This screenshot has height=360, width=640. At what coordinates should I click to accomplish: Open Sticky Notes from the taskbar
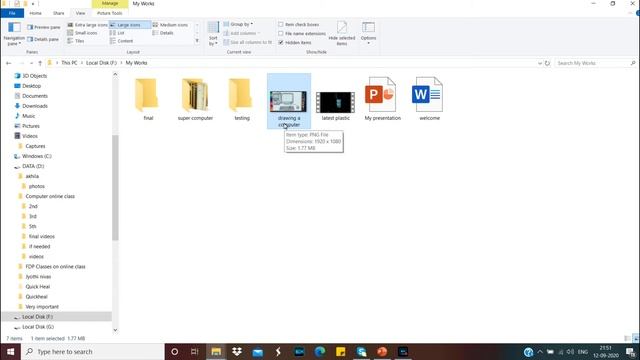(340, 351)
